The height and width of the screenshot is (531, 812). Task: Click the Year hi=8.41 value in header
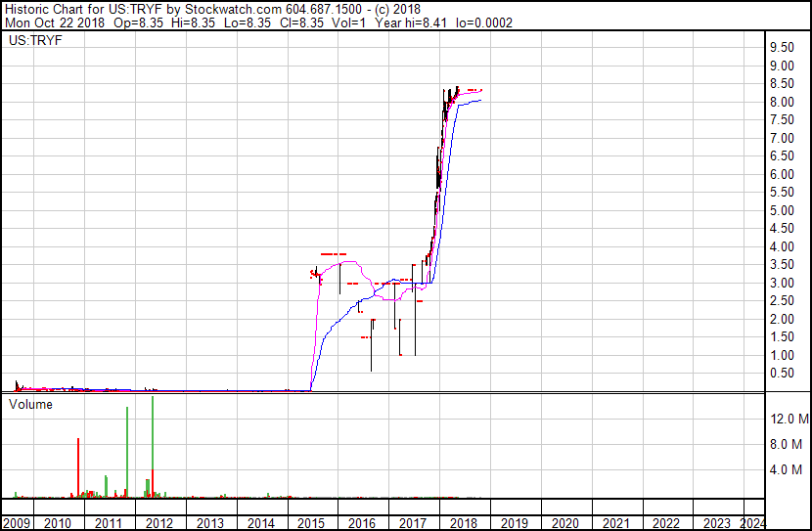point(411,22)
